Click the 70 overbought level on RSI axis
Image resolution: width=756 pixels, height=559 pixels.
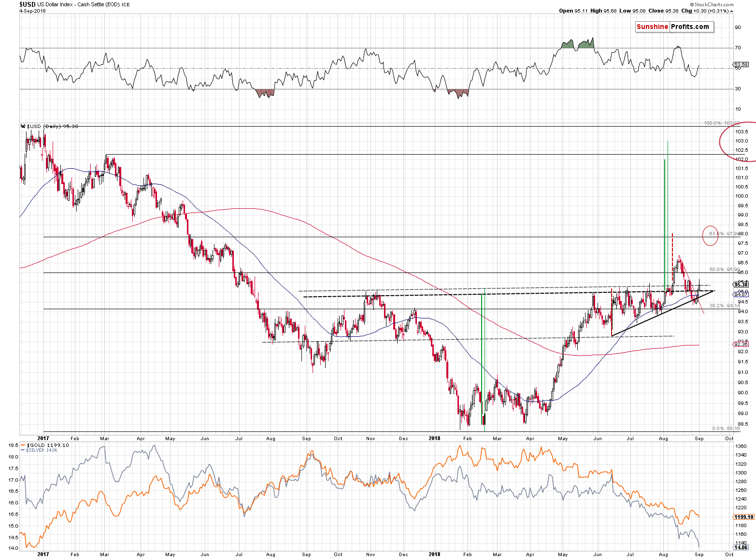(x=738, y=47)
